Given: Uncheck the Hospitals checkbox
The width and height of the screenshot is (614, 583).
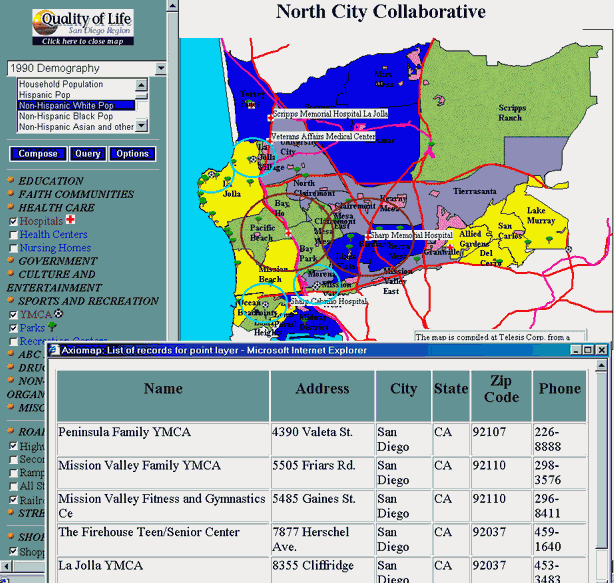Looking at the screenshot, I should coord(12,221).
